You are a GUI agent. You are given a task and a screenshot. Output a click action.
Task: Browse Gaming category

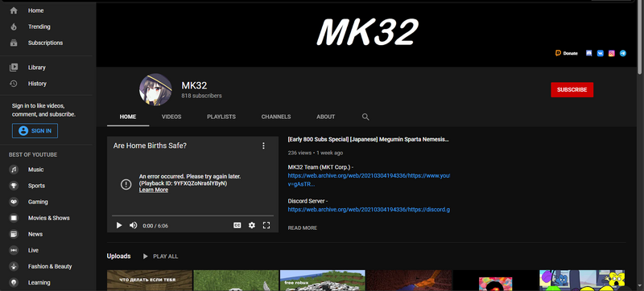(x=38, y=202)
